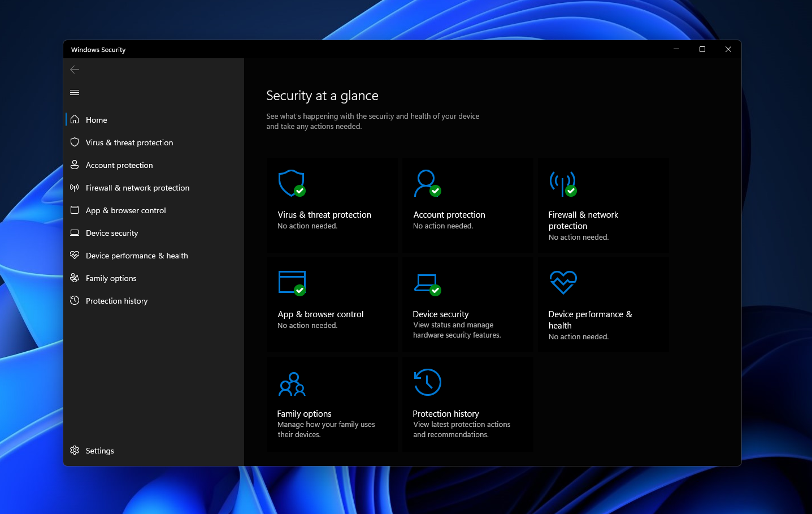Viewport: 812px width, 514px height.
Task: Select App & browser control sidebar label
Action: click(126, 210)
